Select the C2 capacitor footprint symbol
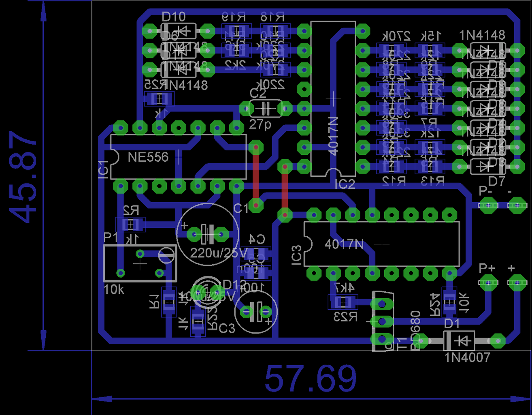The height and width of the screenshot is (415, 532). tap(265, 108)
